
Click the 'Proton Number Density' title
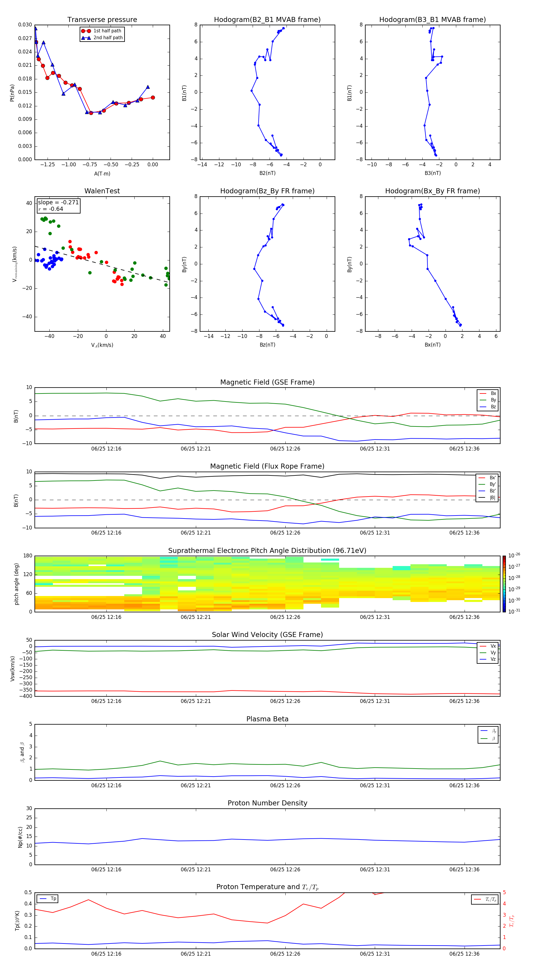coord(267,803)
